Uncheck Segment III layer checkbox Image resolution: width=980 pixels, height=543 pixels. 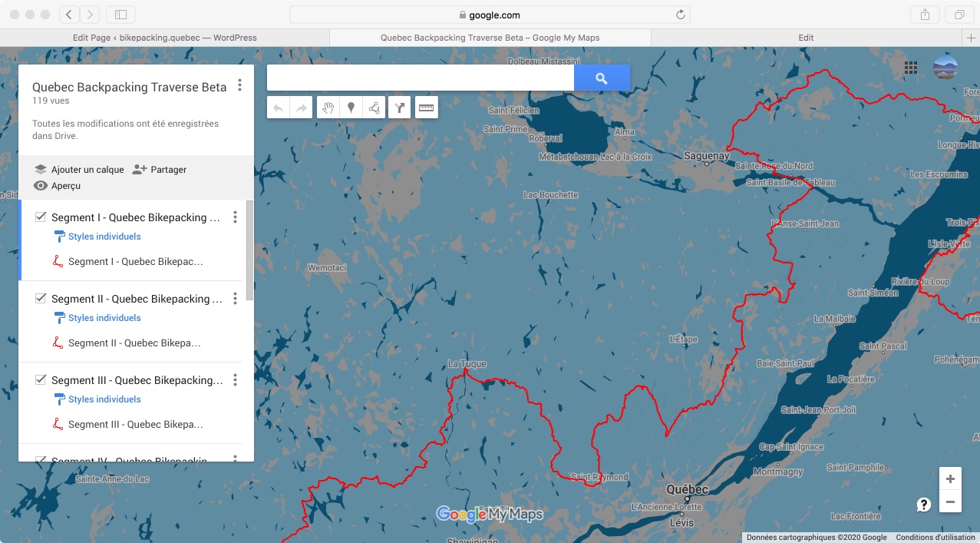pos(41,380)
